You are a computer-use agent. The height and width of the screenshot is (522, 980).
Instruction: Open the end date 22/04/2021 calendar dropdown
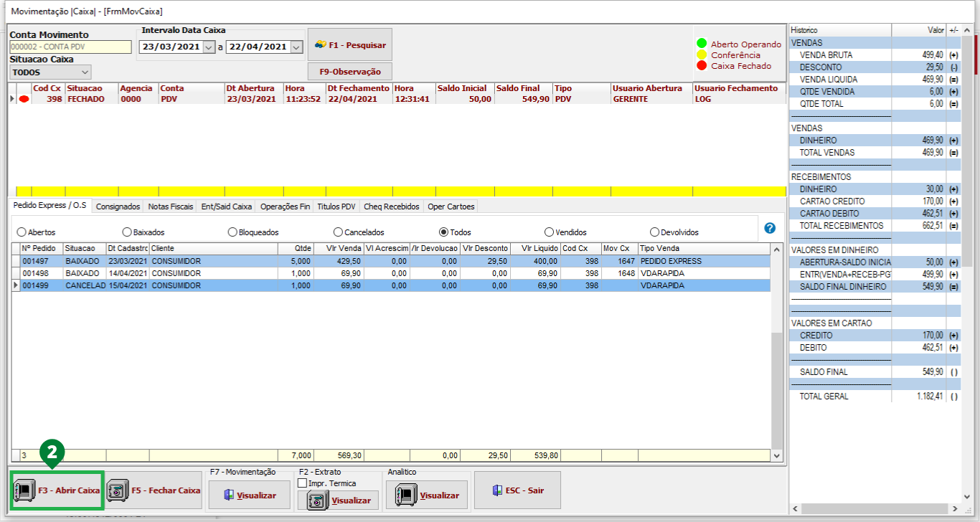297,47
